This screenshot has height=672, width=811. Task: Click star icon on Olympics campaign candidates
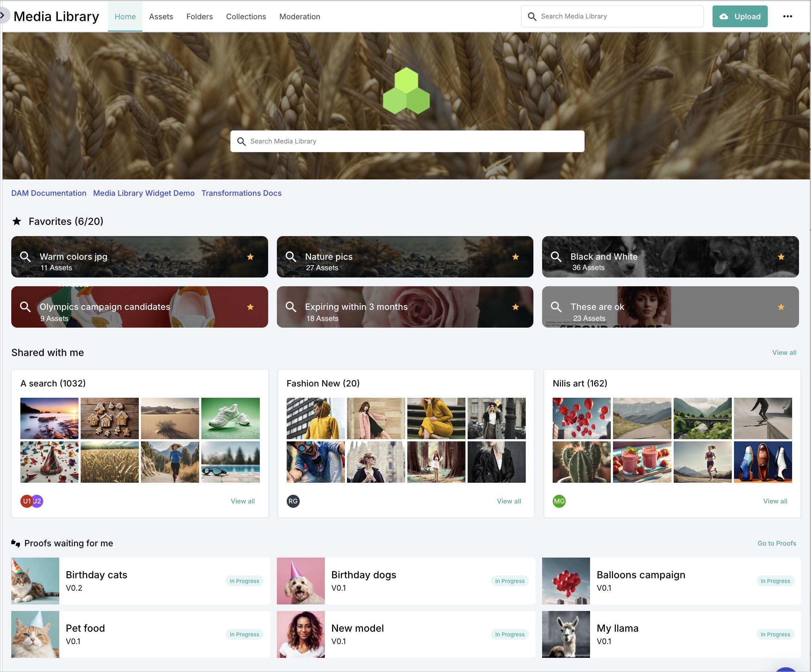click(x=250, y=307)
